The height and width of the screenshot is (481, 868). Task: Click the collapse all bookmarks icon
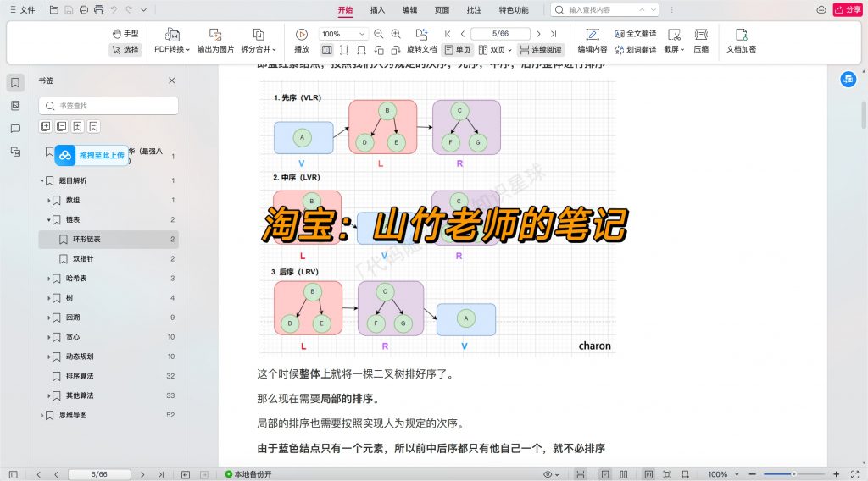[61, 127]
